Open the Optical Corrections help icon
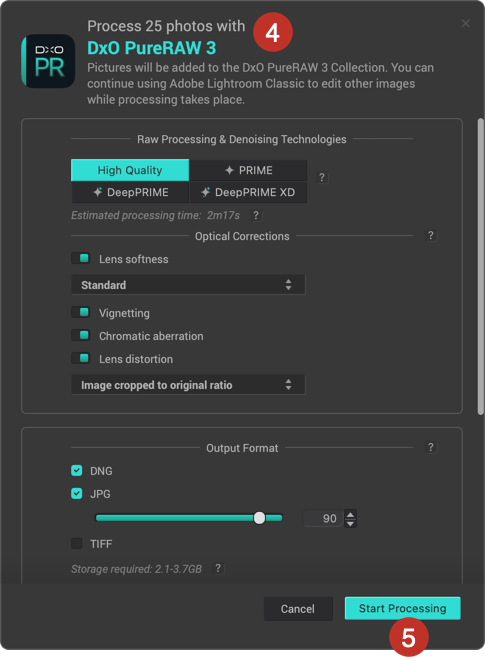The width and height of the screenshot is (485, 661). pos(431,236)
